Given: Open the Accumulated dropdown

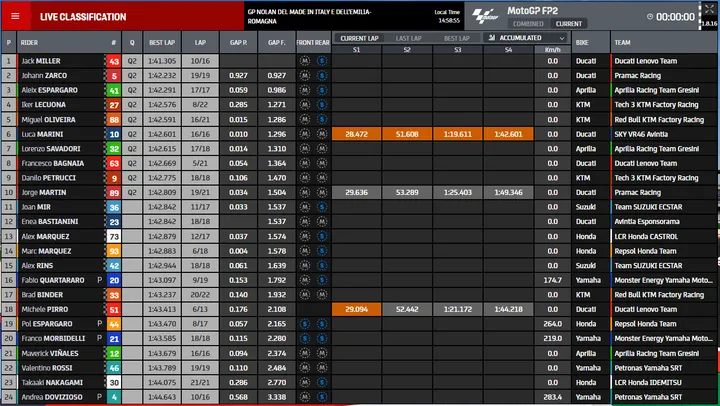Looking at the screenshot, I should click(x=524, y=38).
